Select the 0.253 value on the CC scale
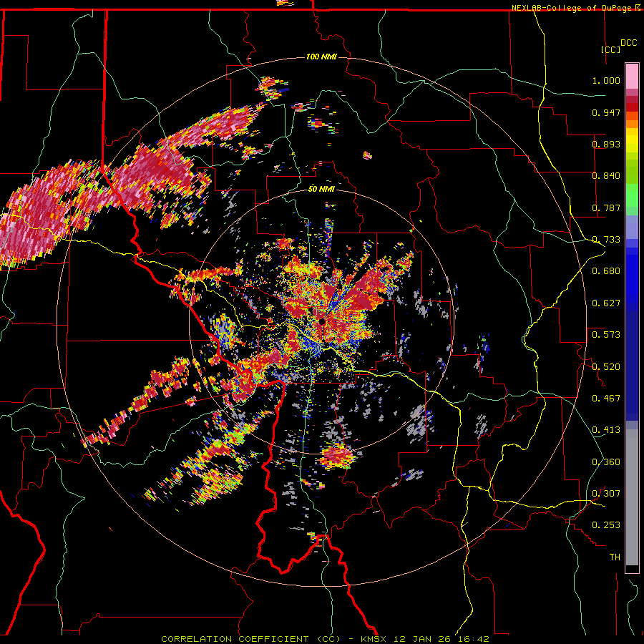The height and width of the screenshot is (644, 644). click(606, 525)
